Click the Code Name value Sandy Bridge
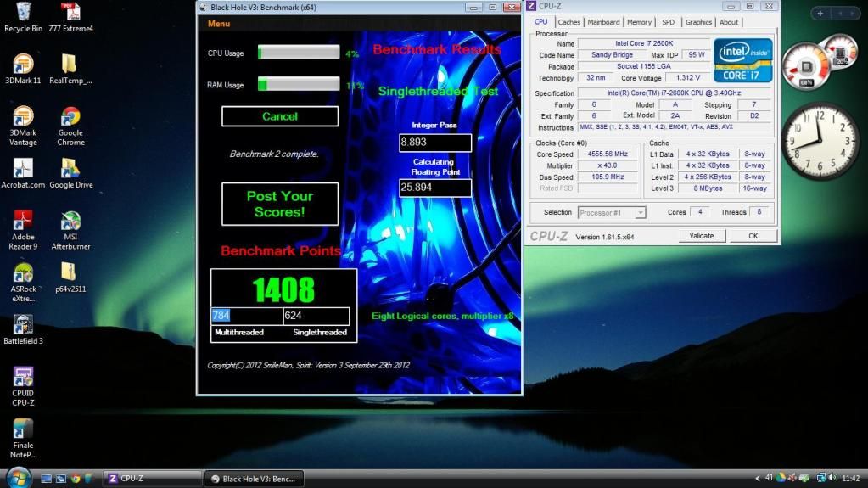This screenshot has height=488, width=868. (612, 55)
